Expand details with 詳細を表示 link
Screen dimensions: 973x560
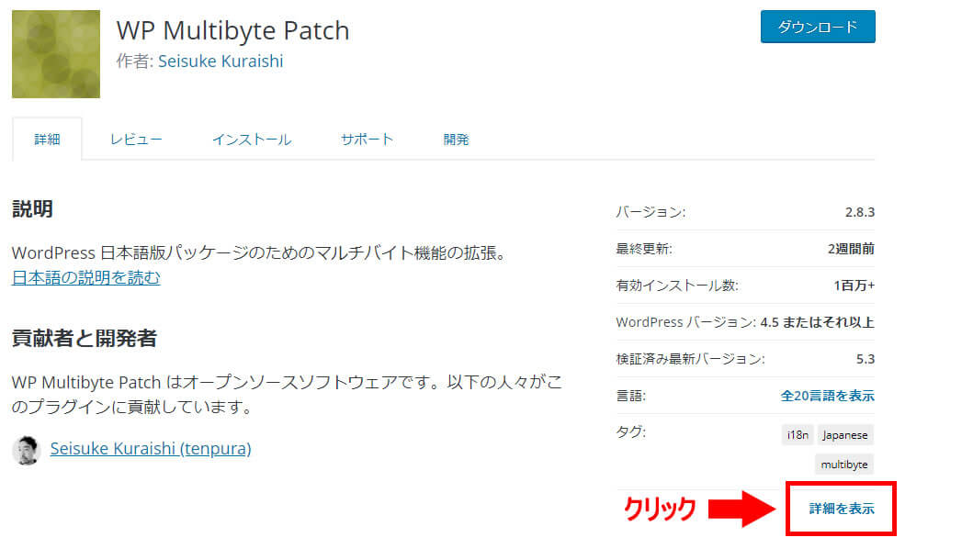pos(841,509)
